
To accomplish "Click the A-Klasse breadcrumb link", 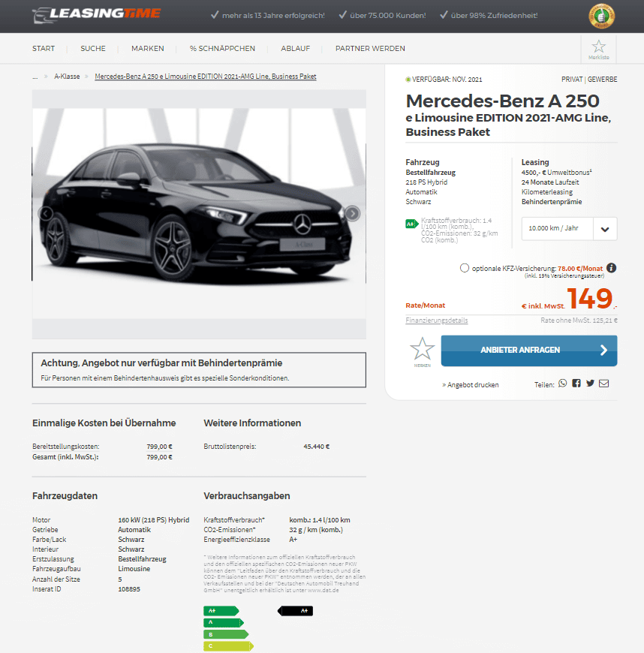I will (67, 77).
